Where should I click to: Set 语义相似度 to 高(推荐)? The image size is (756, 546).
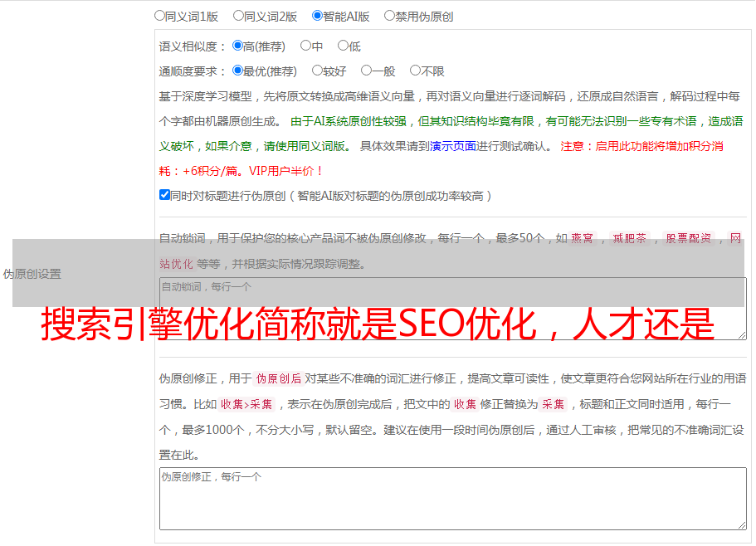click(237, 46)
